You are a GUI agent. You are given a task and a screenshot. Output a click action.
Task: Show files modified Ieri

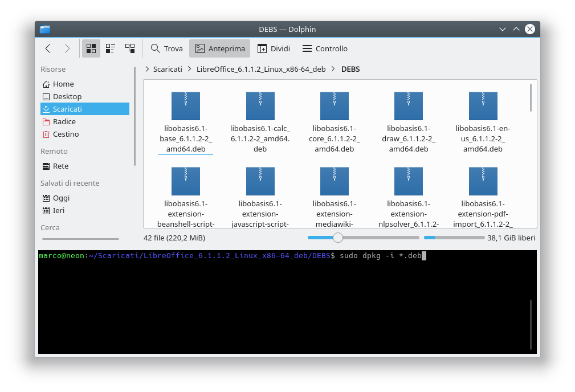(85, 210)
